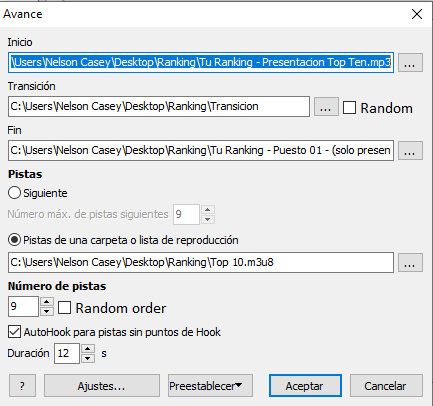Viewport: 433px width, 406px height.
Task: Cancel the Avance dialog
Action: point(386,386)
